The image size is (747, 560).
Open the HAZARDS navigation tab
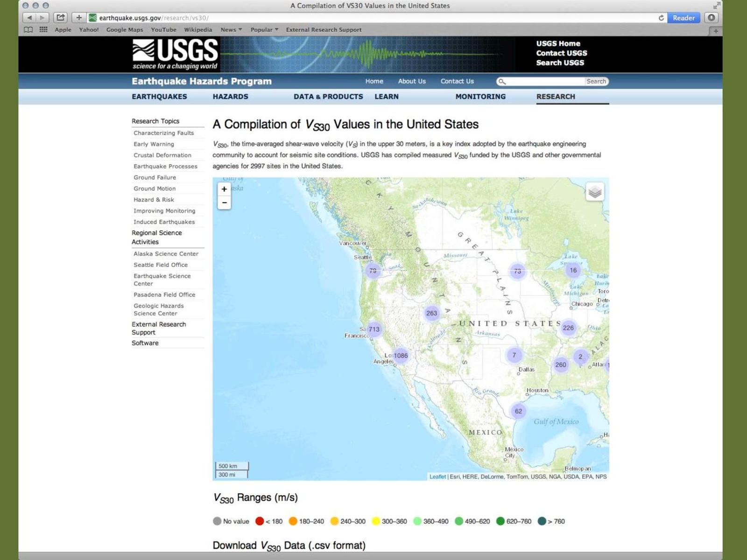(230, 97)
